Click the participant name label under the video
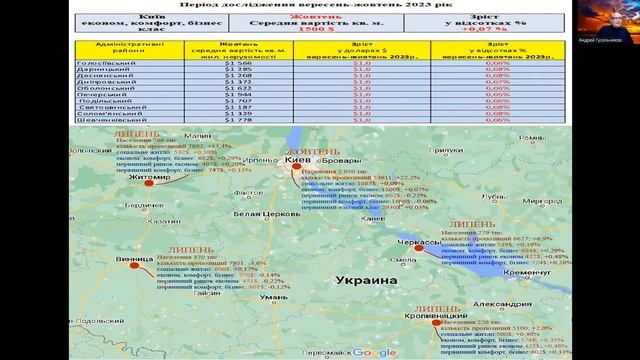Viewport: 640px width, 360px height. point(600,40)
